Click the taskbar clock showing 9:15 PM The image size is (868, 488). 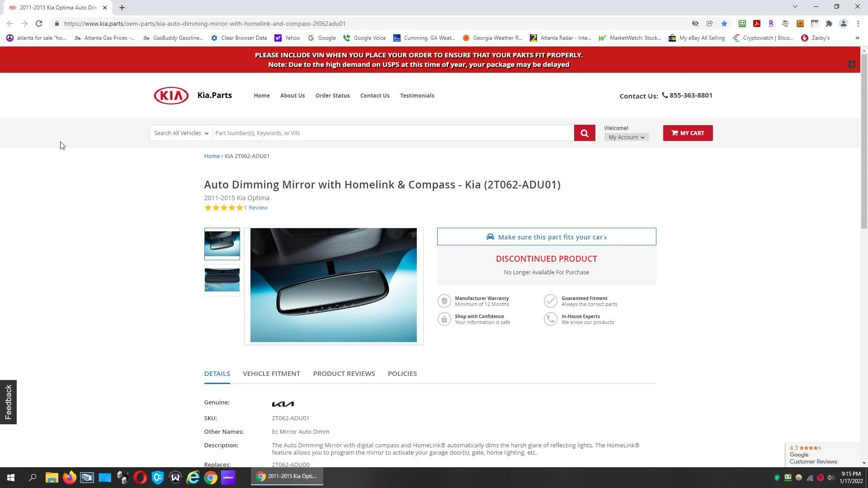[851, 478]
